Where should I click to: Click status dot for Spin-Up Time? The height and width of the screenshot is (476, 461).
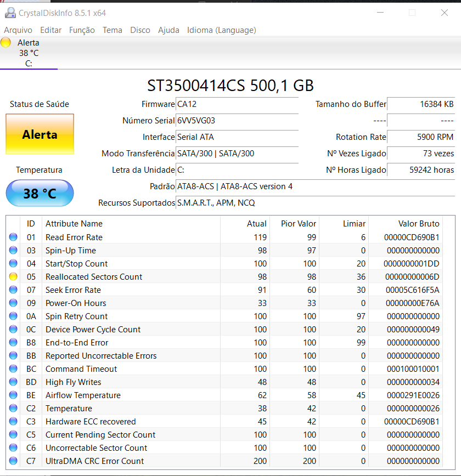pos(13,250)
